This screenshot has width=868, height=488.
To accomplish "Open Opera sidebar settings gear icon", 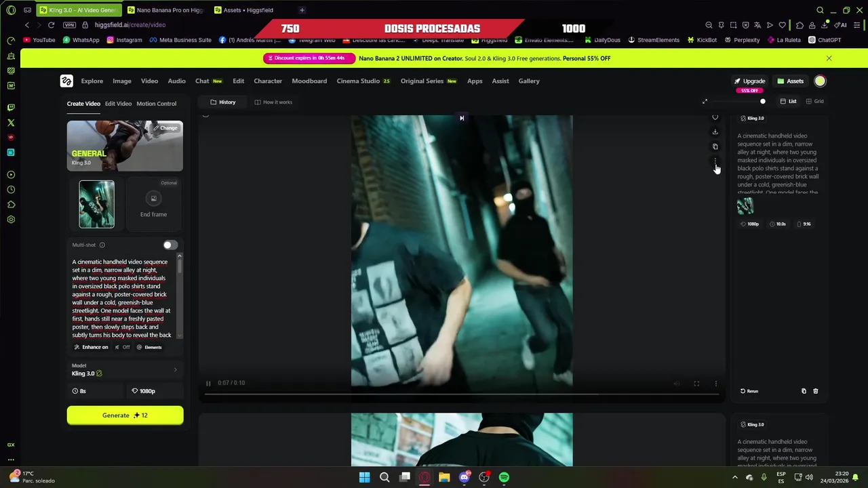I will tap(11, 220).
